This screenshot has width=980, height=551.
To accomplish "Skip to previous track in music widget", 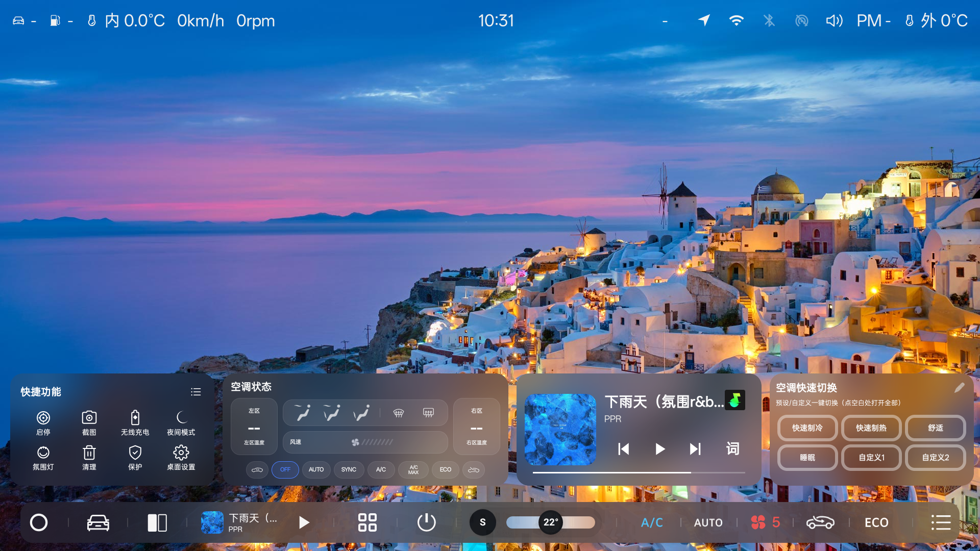I will 624,449.
